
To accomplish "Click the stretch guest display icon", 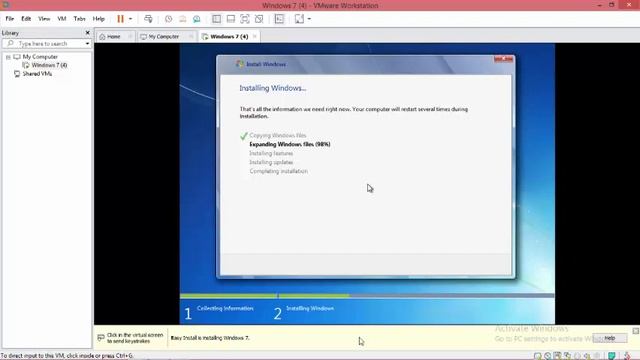I will (299, 19).
